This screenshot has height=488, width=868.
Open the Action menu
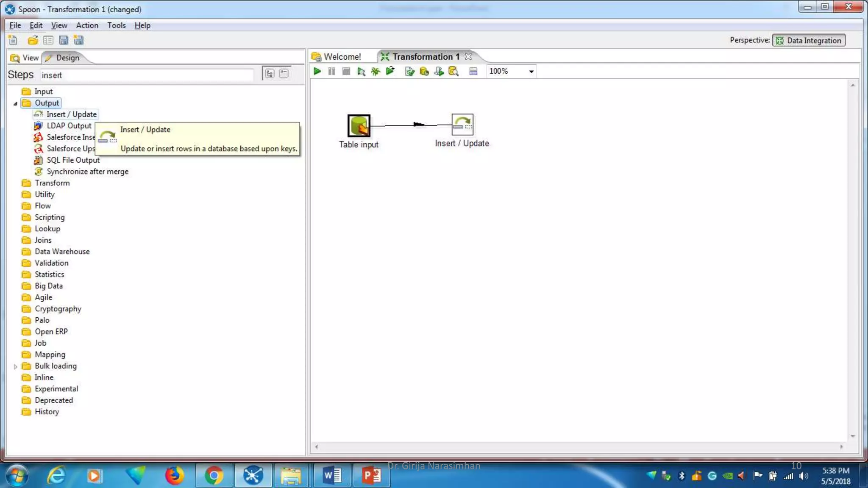pyautogui.click(x=87, y=25)
